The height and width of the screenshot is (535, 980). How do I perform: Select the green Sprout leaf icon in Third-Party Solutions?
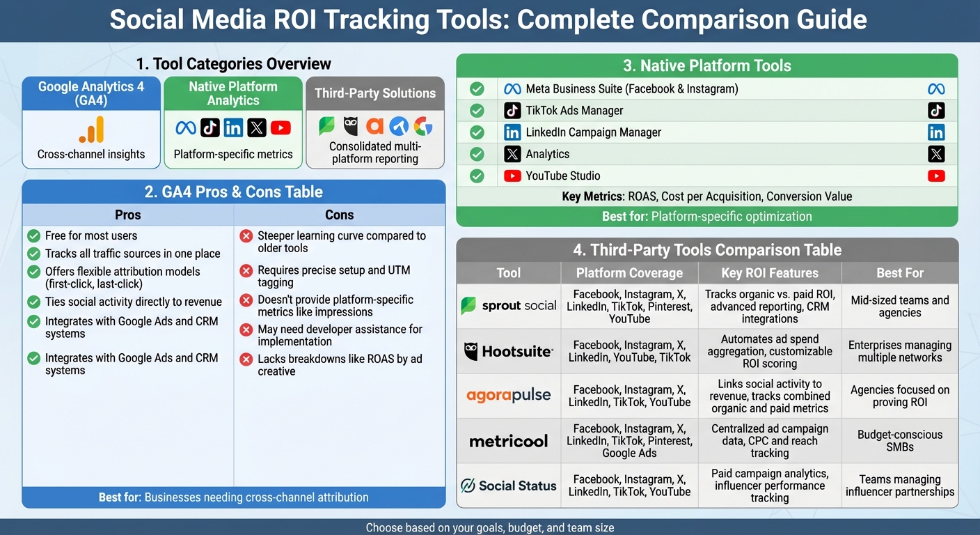coord(327,126)
